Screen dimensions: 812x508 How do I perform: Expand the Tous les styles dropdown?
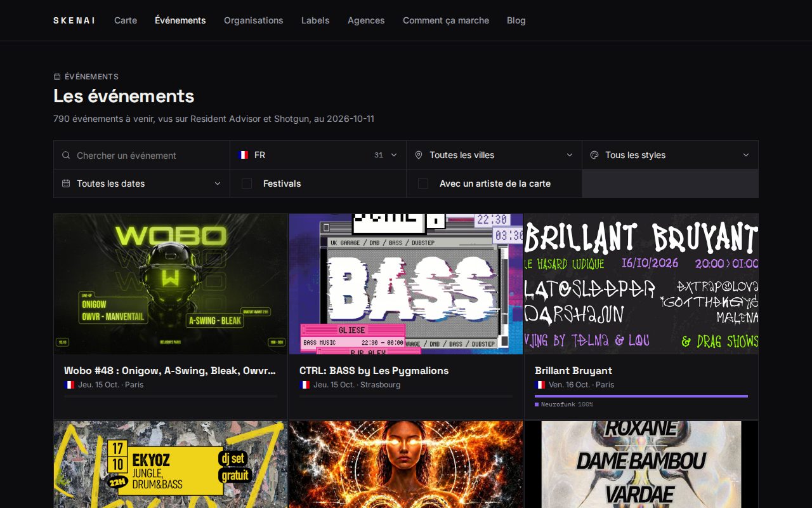tap(670, 155)
